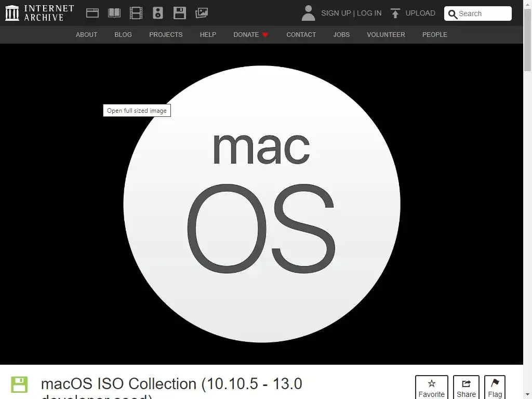Viewport: 532px width, 399px height.
Task: Open the CONTACT menu item
Action: tap(301, 35)
